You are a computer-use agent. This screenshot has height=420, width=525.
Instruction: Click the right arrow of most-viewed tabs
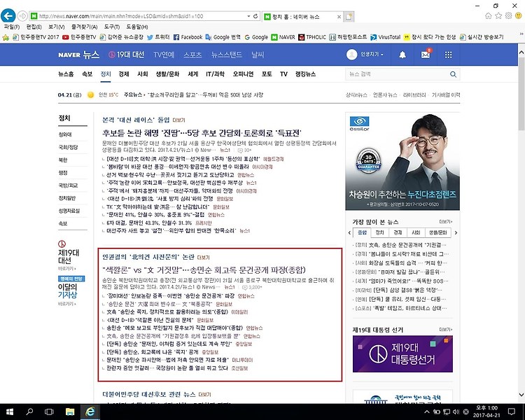coord(456,232)
